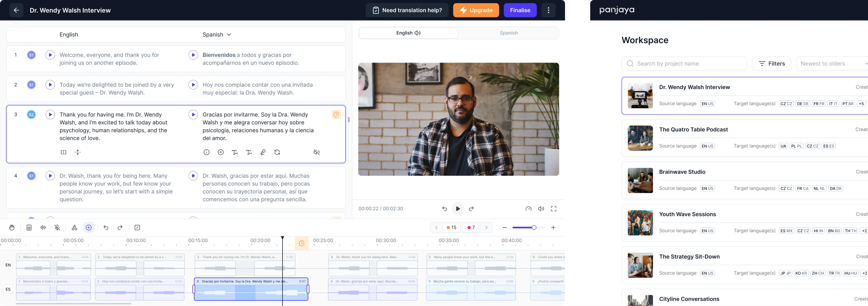This screenshot has width=868, height=306.
Task: Skip forward in the video player
Action: coord(471,209)
